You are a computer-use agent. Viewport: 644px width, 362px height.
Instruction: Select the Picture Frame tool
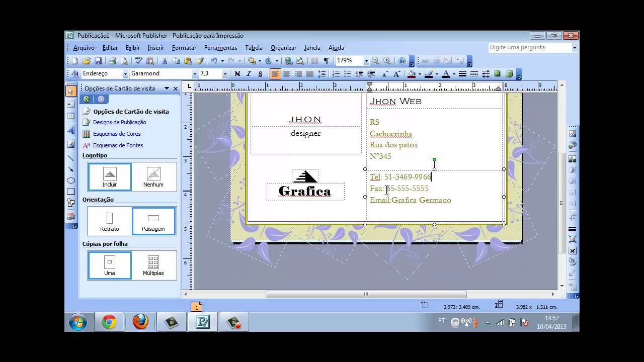pyautogui.click(x=70, y=144)
